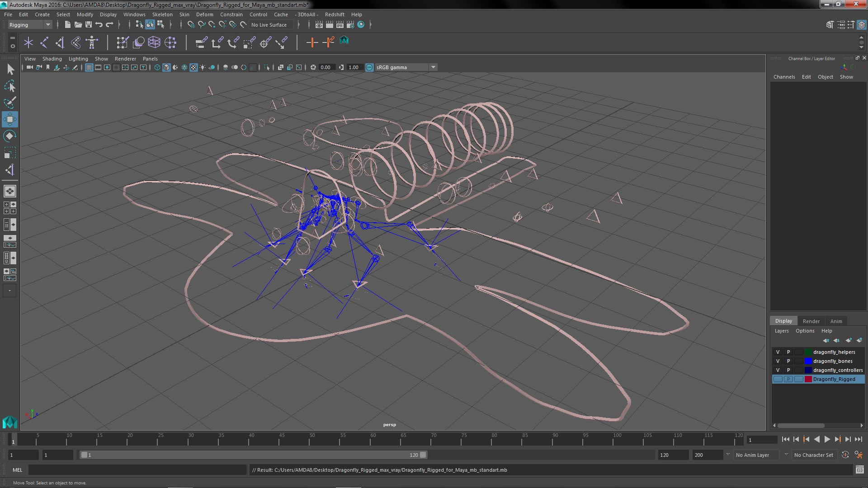Activate the Move tool
868x488 pixels.
pos(10,119)
